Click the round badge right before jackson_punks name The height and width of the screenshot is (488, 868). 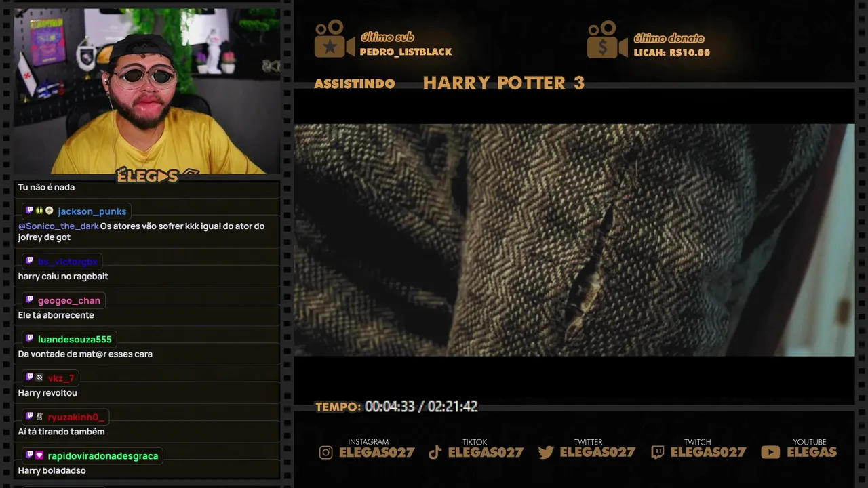[49, 211]
